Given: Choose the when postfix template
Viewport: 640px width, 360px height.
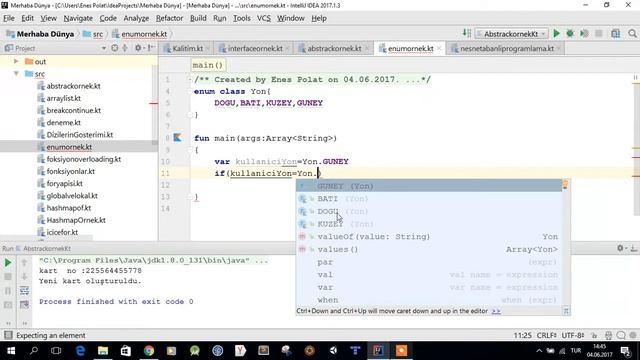Looking at the screenshot, I should pyautogui.click(x=429, y=300).
